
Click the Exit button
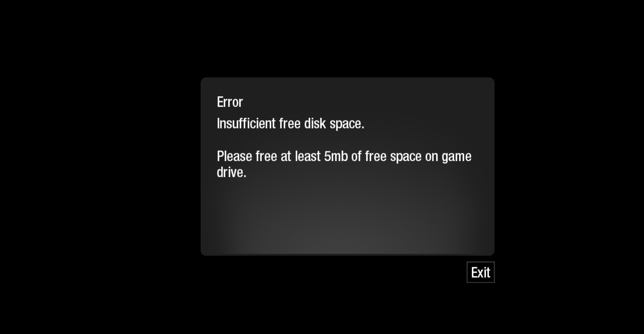point(480,272)
